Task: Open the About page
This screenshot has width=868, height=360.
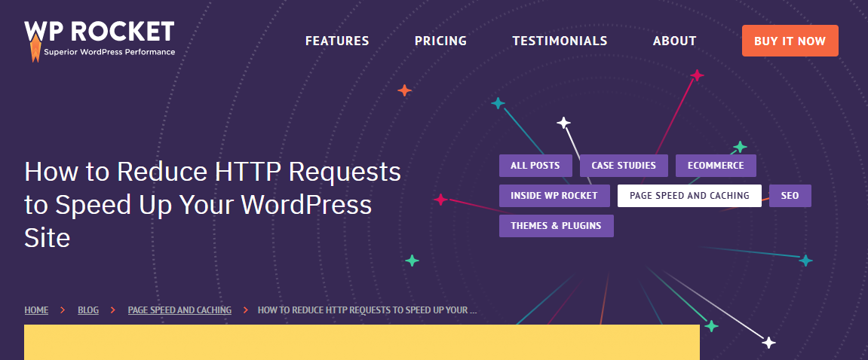Action: (x=674, y=41)
